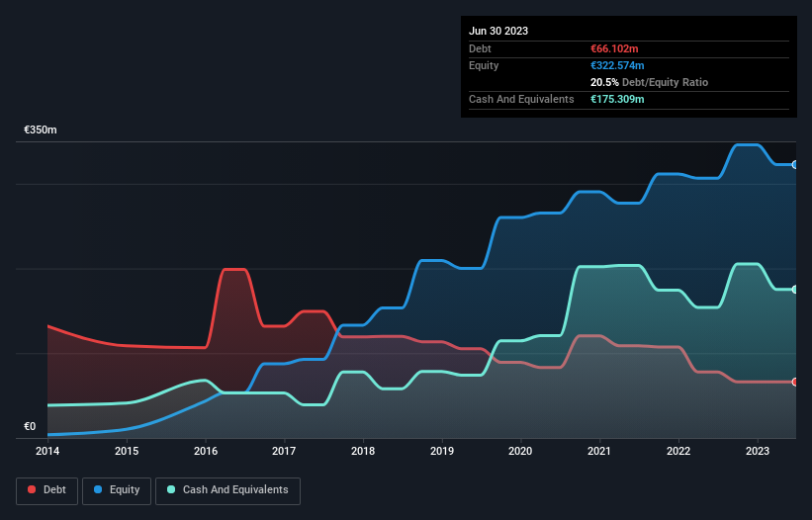Click the 2016 x-axis label

pos(206,451)
